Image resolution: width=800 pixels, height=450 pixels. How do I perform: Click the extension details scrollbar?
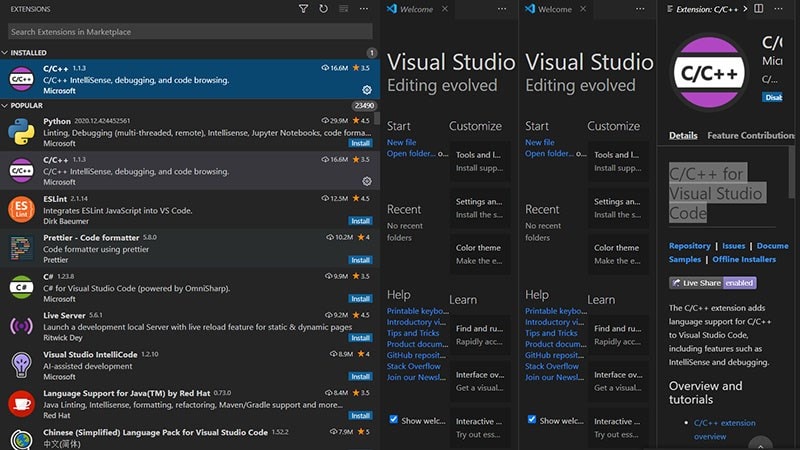pos(791,172)
